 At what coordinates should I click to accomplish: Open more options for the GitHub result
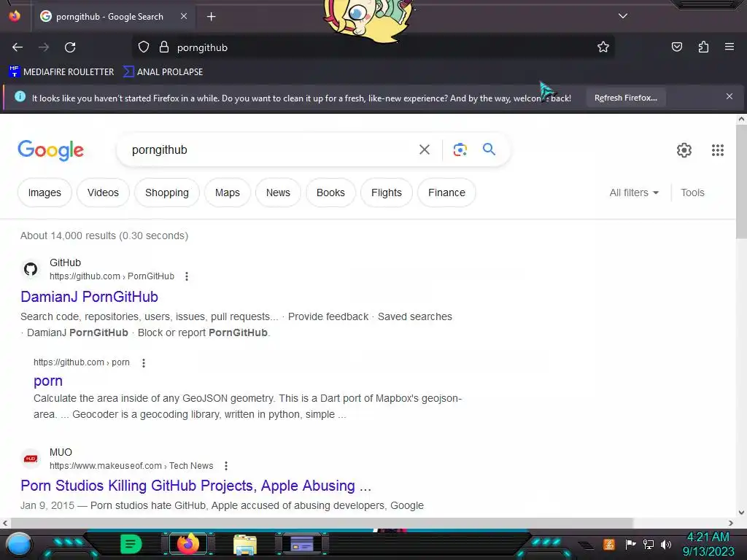pos(187,276)
